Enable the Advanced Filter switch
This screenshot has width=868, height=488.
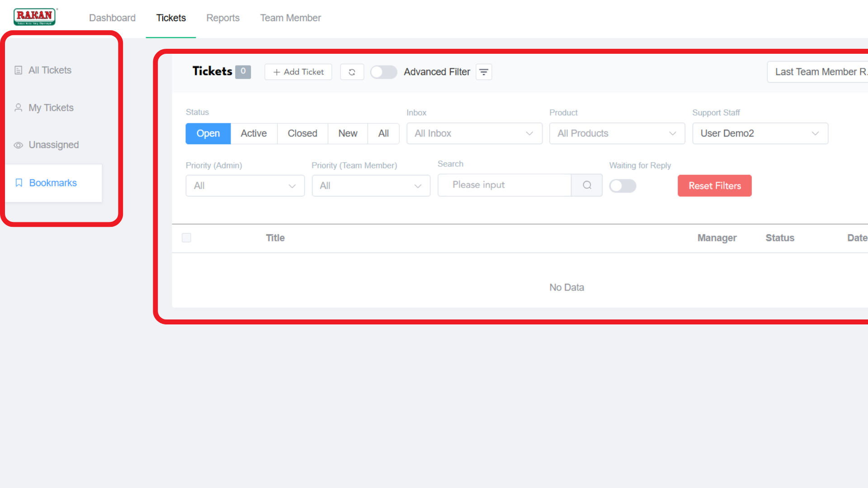coord(383,72)
